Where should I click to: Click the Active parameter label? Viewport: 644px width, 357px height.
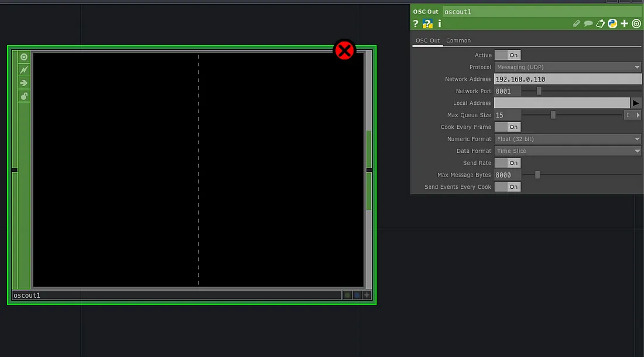coord(483,55)
